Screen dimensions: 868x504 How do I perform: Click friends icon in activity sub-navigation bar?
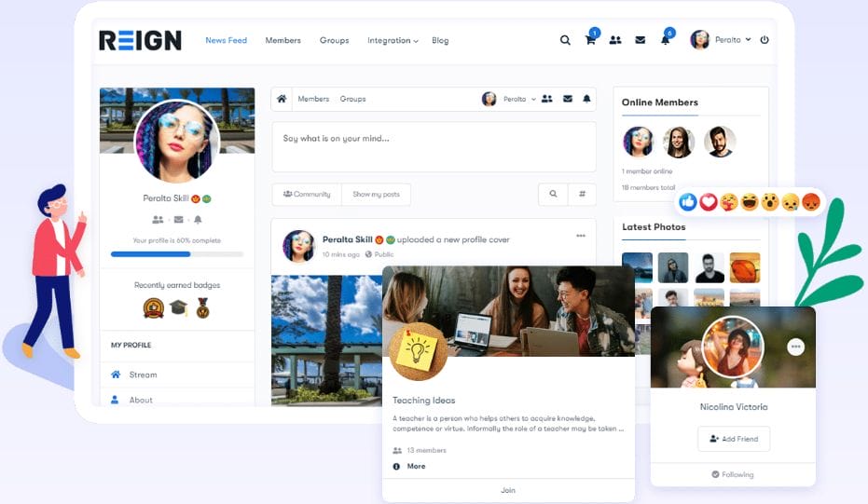(x=547, y=99)
